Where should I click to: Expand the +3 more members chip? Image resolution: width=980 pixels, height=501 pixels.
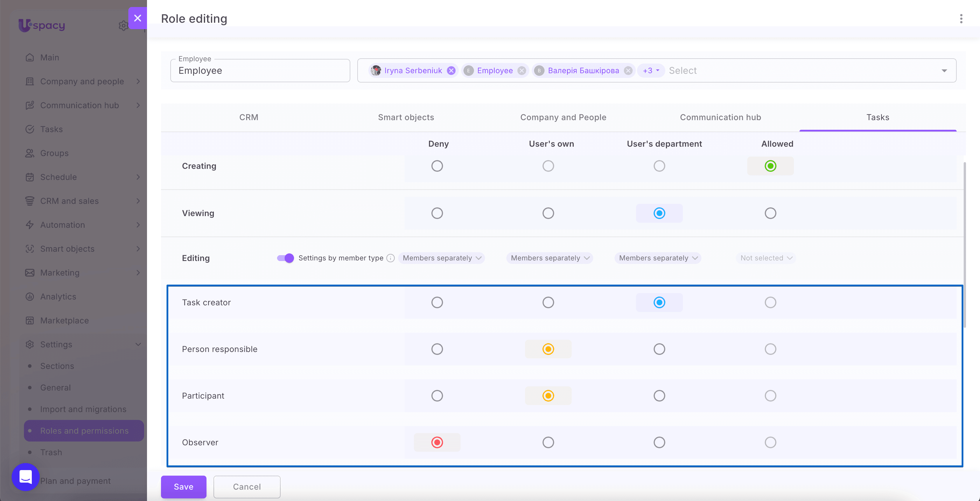click(651, 70)
